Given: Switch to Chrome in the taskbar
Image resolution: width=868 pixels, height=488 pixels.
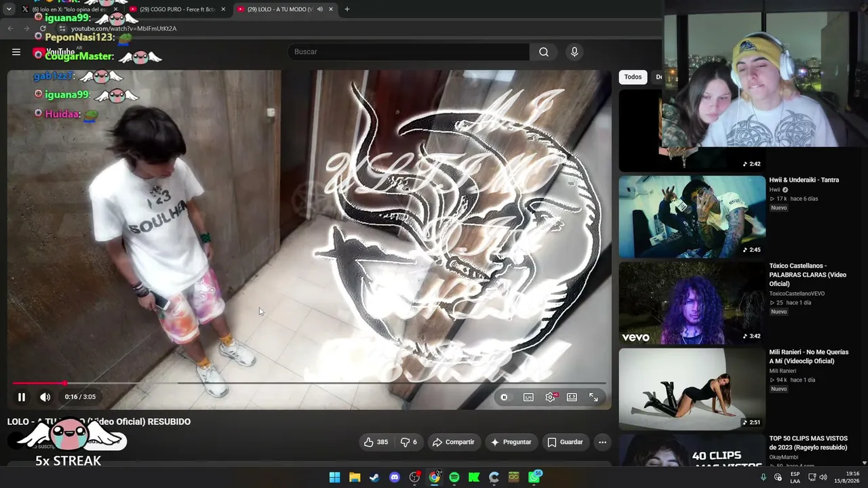Looking at the screenshot, I should [x=434, y=477].
